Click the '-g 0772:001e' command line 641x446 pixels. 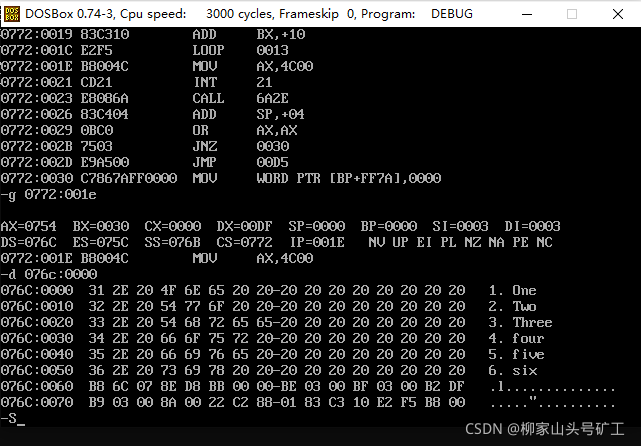[x=49, y=195]
